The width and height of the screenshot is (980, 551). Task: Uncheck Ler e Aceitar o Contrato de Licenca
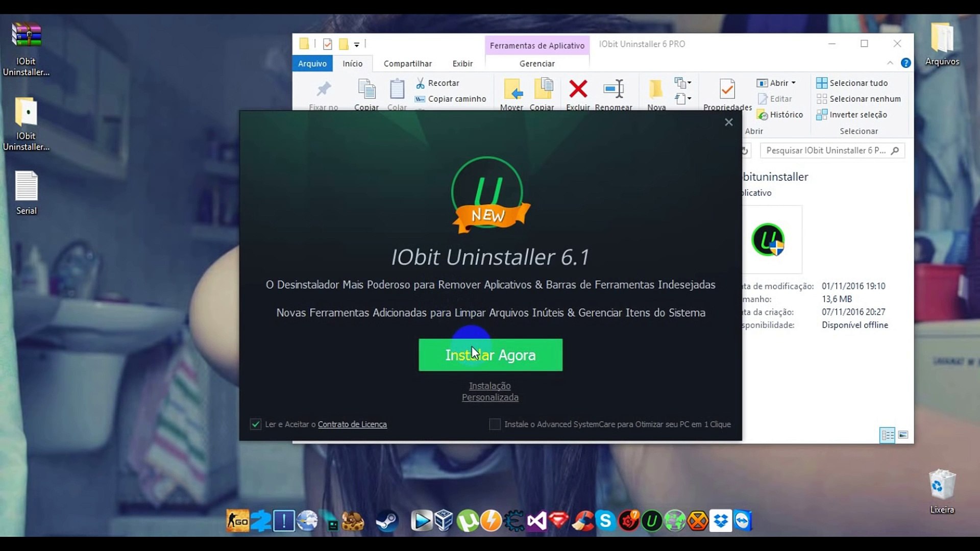[x=255, y=424]
